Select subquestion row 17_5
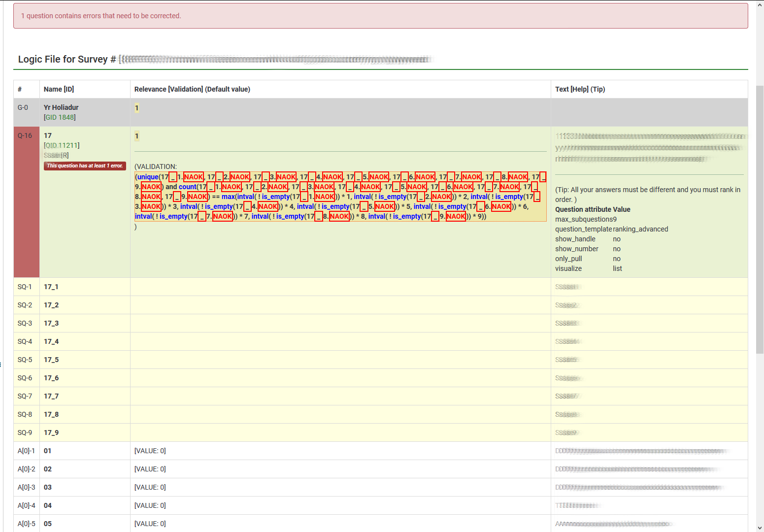Viewport: 764px width, 532px height. [x=51, y=360]
